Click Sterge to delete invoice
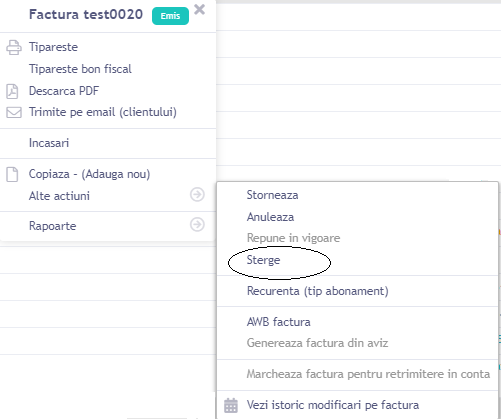 [x=263, y=260]
